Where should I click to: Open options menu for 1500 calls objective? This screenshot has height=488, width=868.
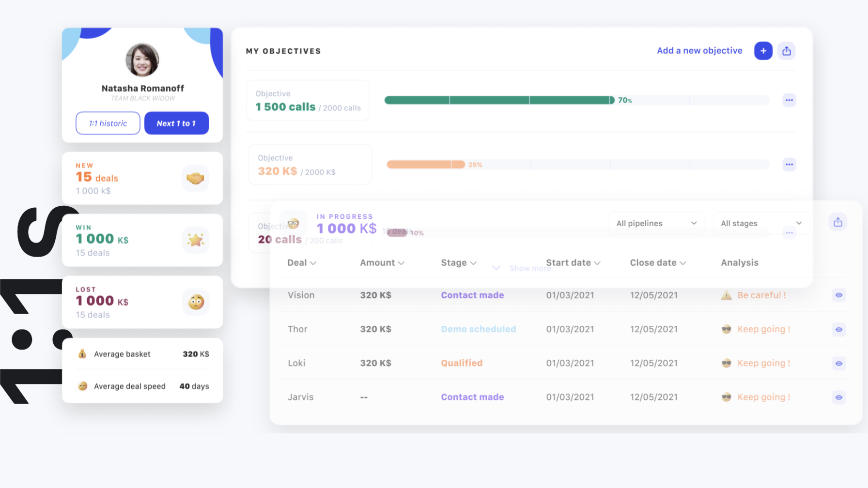pos(789,100)
